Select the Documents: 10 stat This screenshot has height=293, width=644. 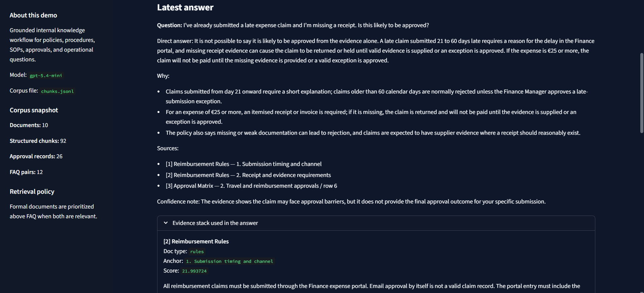point(29,125)
